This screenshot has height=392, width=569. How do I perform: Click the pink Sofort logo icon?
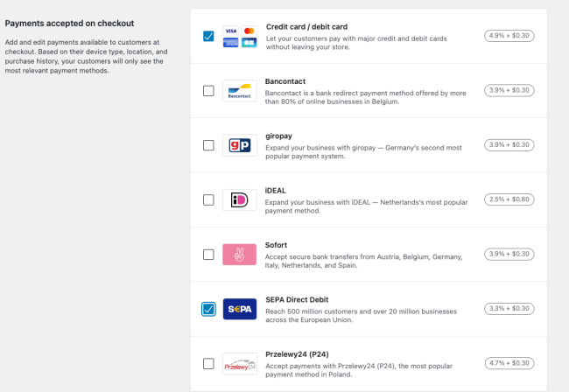point(239,255)
